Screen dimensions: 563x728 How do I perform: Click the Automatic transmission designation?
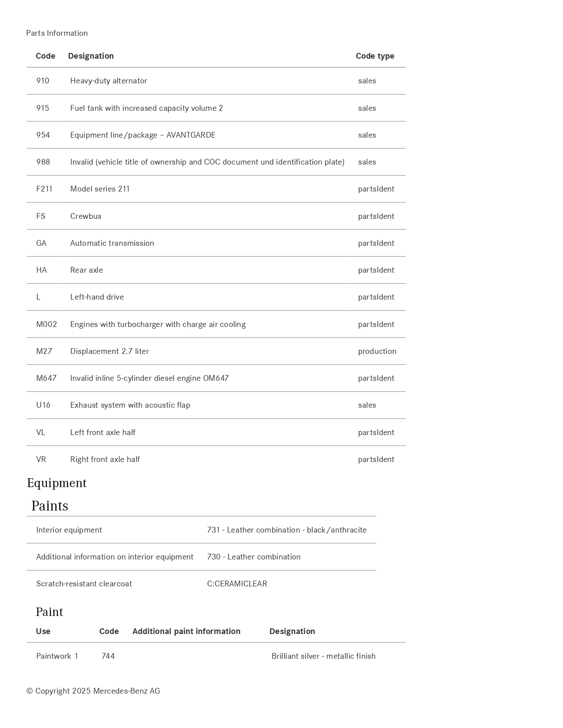pos(112,243)
